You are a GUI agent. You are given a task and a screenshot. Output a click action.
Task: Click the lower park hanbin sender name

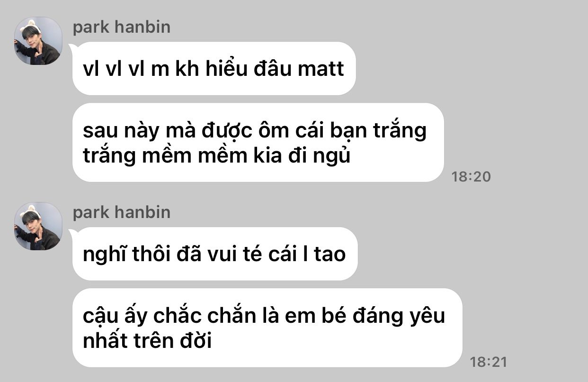coord(122,212)
